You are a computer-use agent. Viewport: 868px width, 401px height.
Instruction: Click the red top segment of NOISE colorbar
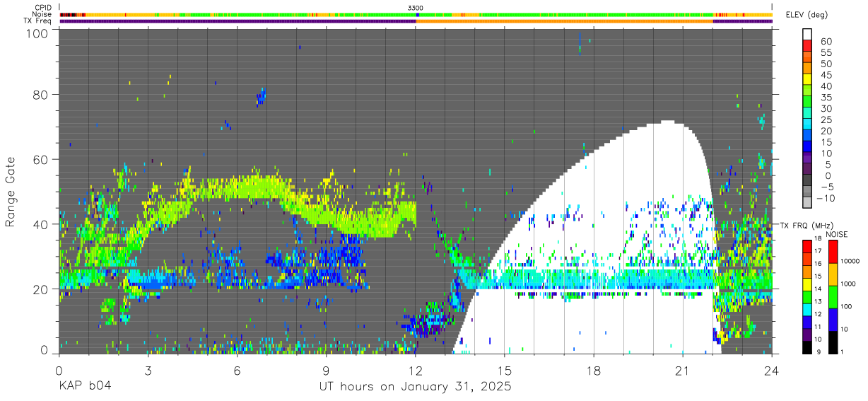[833, 251]
